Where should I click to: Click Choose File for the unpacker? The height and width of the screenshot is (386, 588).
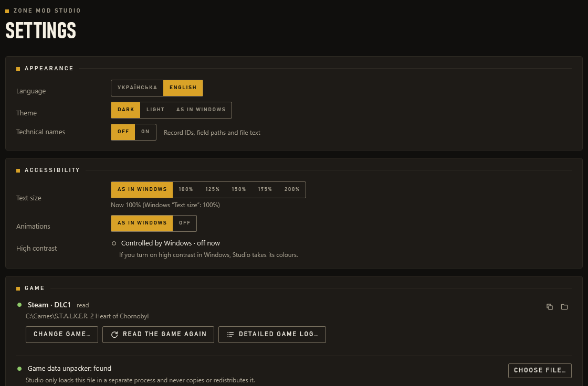point(540,371)
